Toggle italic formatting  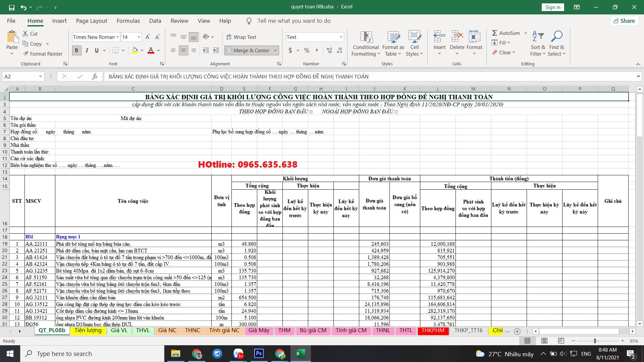coord(87,50)
